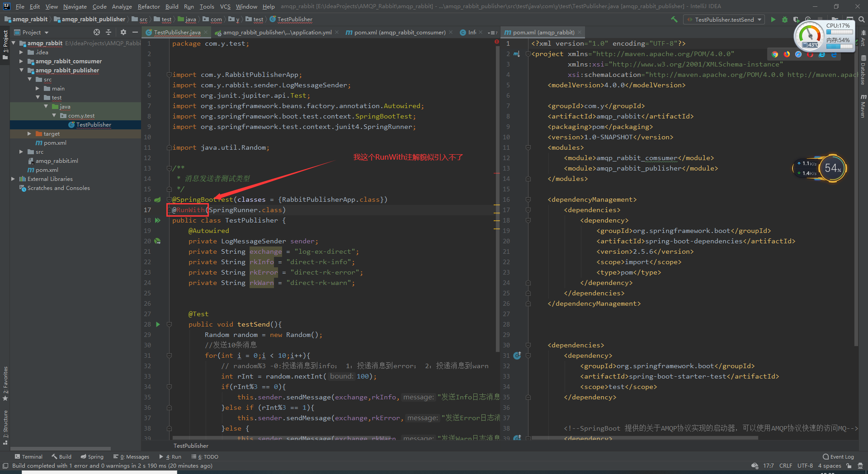Open the Maven tool window
This screenshot has width=868, height=474.
pyautogui.click(x=863, y=107)
